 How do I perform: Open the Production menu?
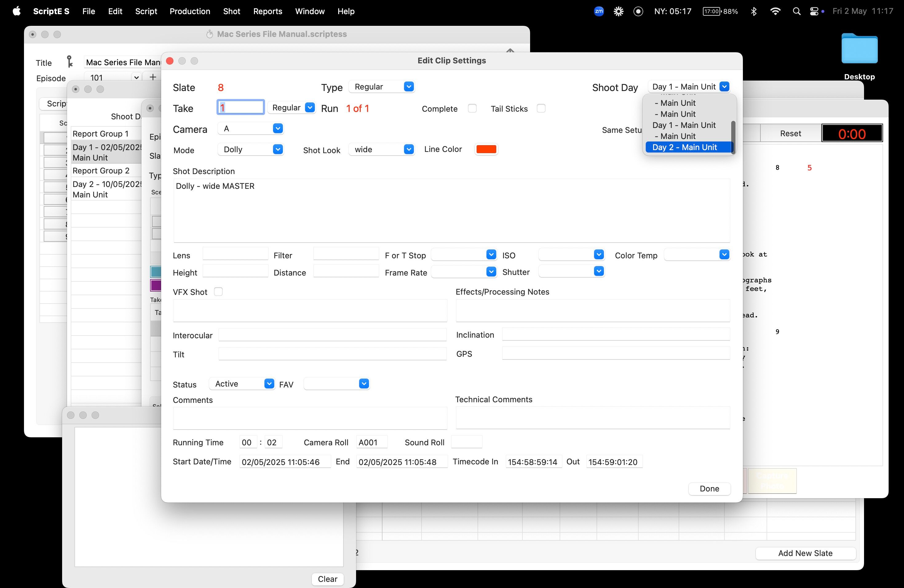click(189, 11)
